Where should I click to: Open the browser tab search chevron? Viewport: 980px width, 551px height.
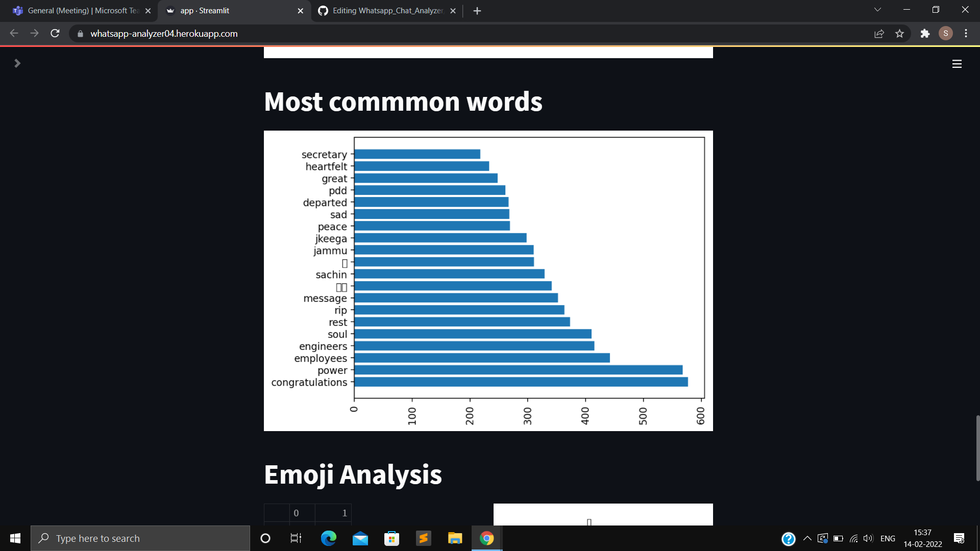(x=877, y=9)
